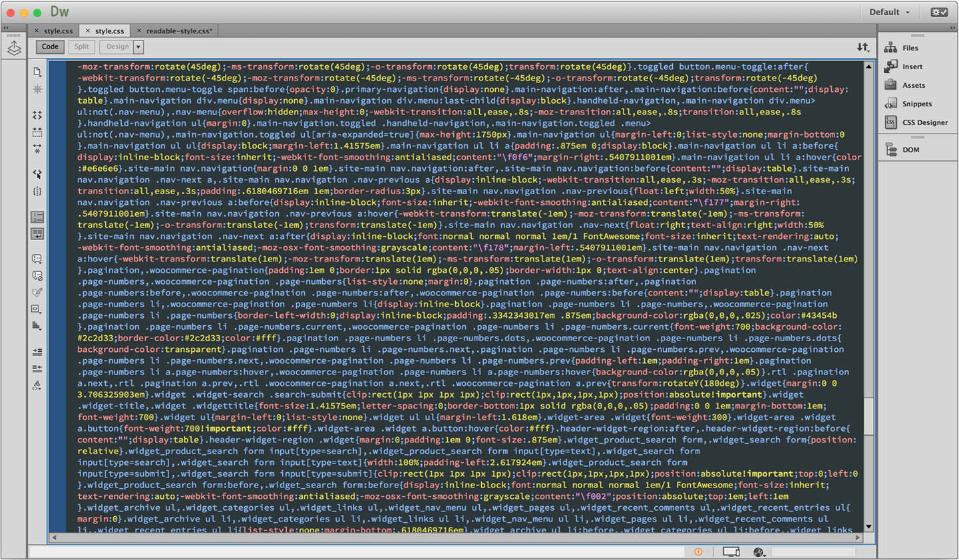Open Default workspace dropdown
This screenshot has height=560, width=959.
click(889, 12)
